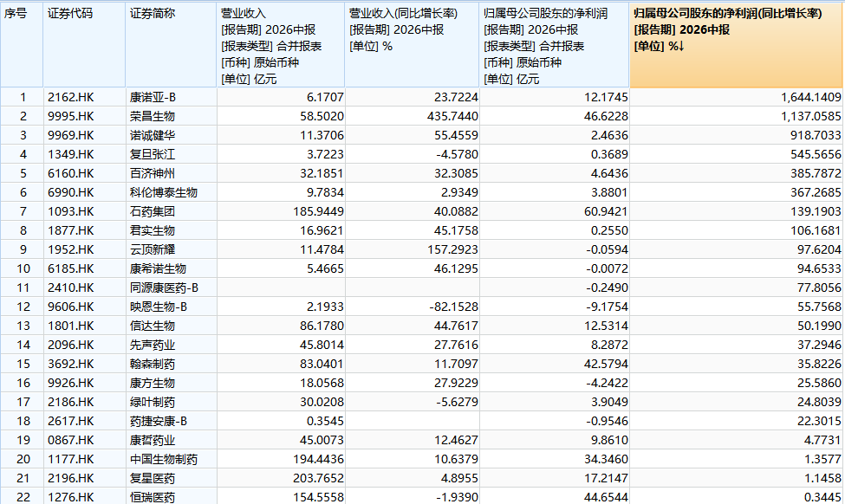Sort by the 序号 column header

22,45
